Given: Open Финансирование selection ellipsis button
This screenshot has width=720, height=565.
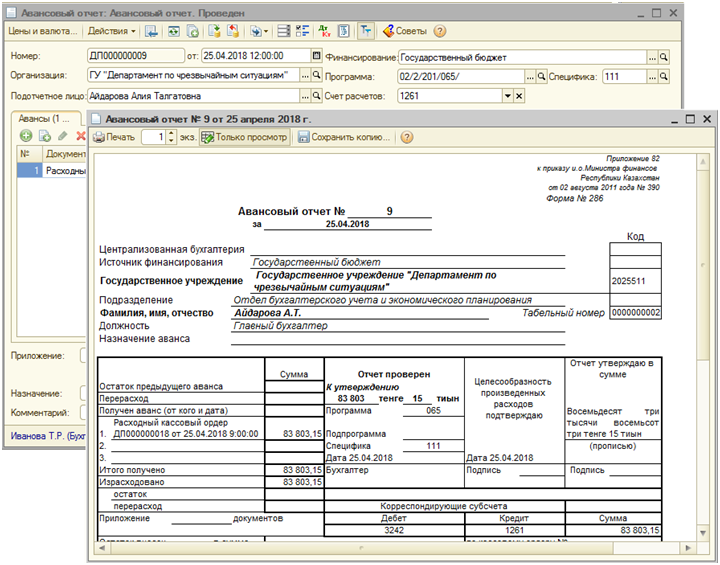Looking at the screenshot, I should 652,57.
